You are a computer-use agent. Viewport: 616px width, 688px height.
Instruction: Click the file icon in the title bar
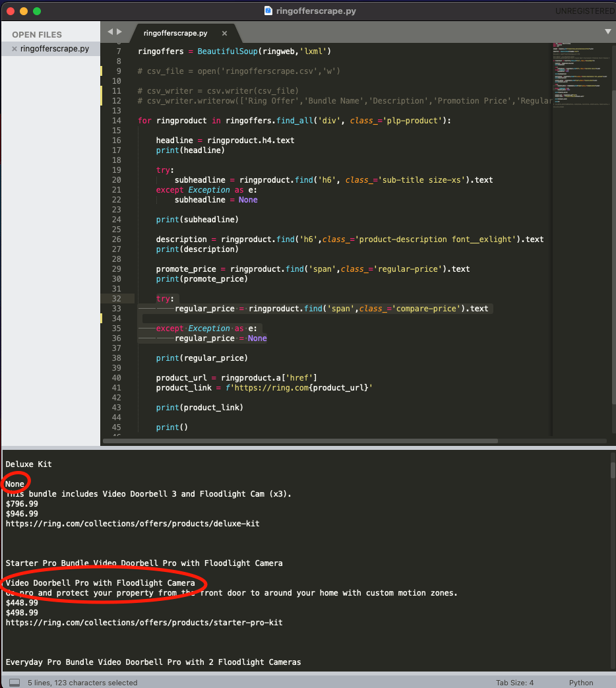pyautogui.click(x=268, y=11)
